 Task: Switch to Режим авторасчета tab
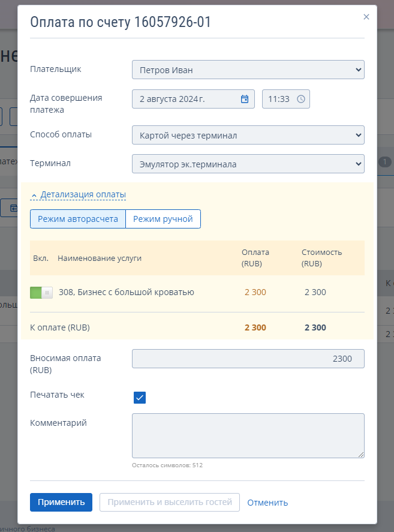pyautogui.click(x=78, y=219)
